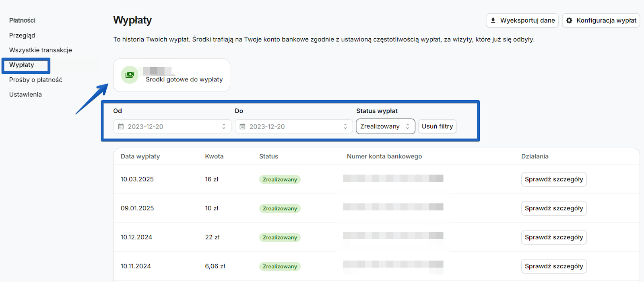Open Prośby o płatność page
This screenshot has height=282, width=644.
36,80
